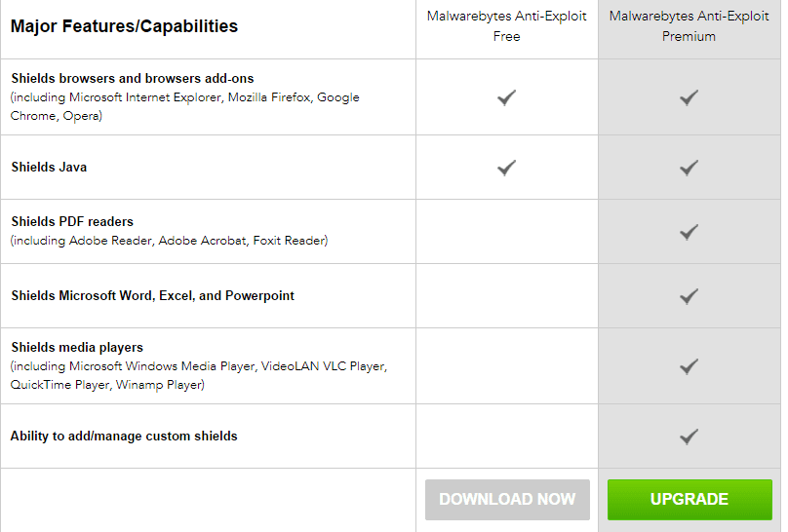Viewport: 788px width, 532px height.
Task: Click the Shields PDF readers feature label
Action: pos(72,221)
